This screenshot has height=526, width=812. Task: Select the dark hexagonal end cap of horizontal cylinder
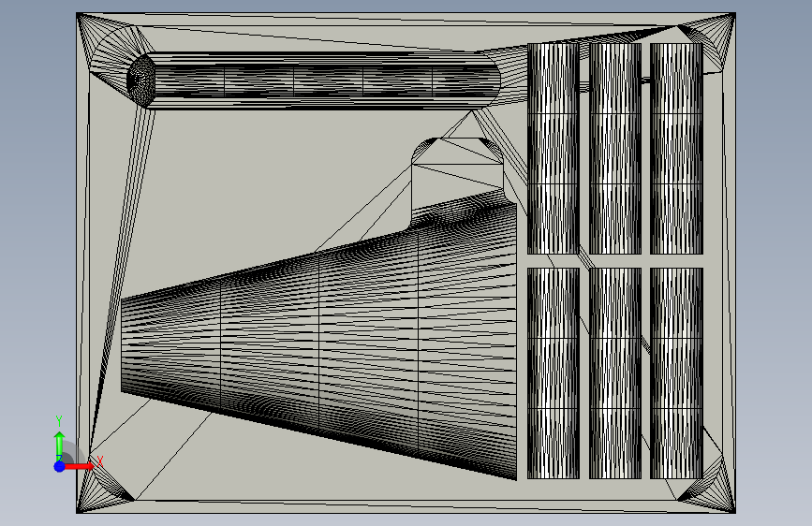pos(140,80)
